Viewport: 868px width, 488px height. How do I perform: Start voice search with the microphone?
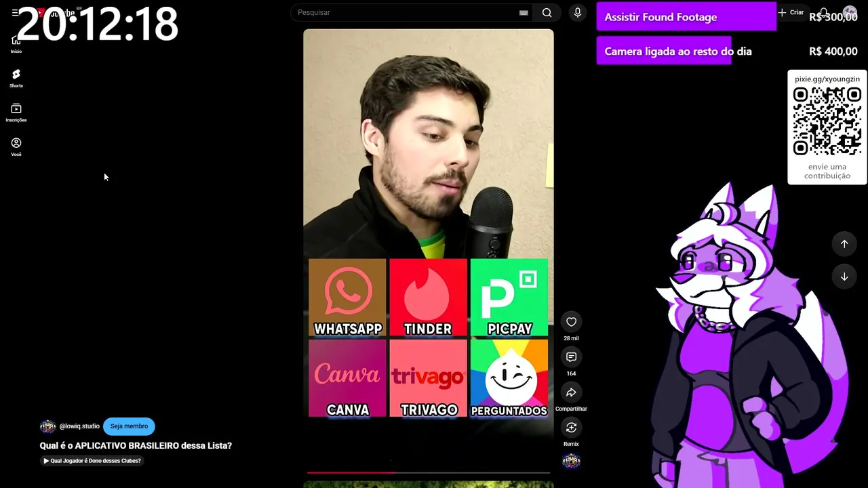578,12
